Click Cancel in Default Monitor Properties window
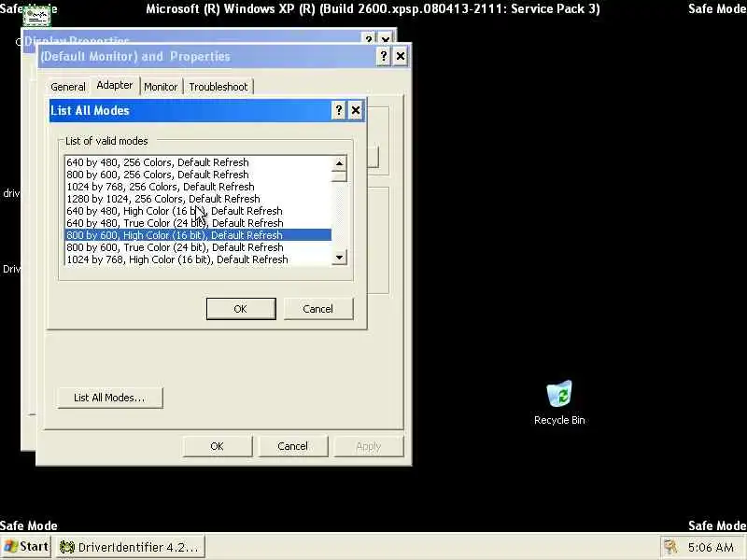Screen dimensions: 747x560 (292, 446)
